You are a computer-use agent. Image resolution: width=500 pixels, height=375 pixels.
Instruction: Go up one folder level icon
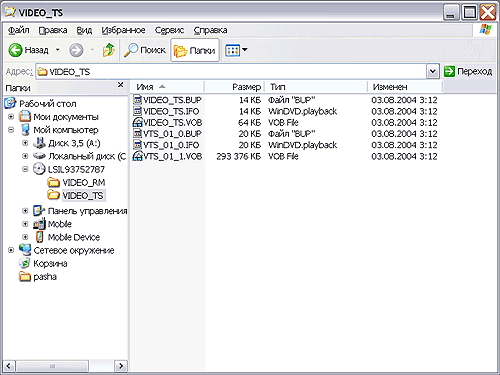point(109,50)
